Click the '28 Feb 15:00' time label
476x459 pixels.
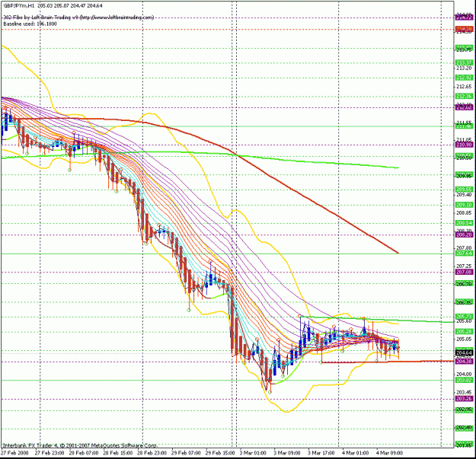pyautogui.click(x=118, y=453)
